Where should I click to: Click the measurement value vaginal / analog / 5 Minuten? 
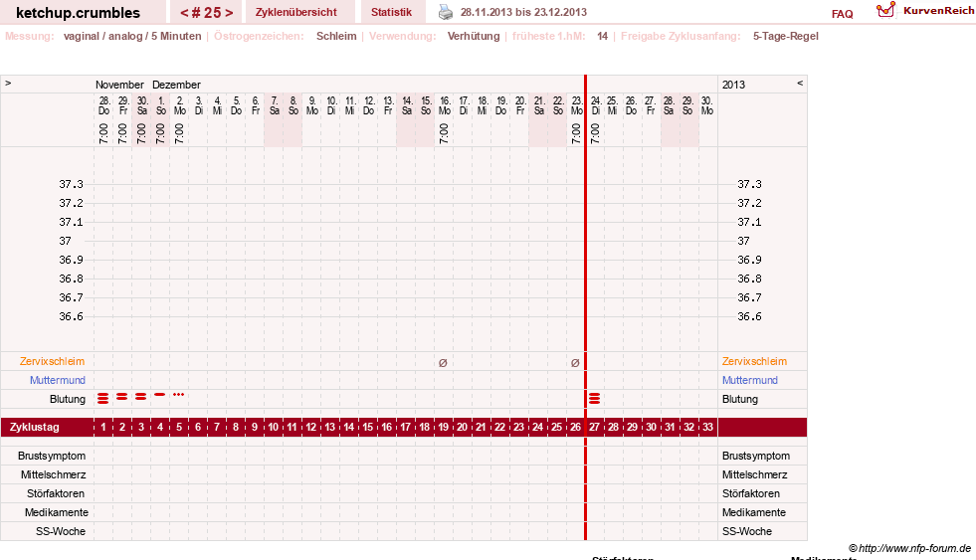click(132, 36)
